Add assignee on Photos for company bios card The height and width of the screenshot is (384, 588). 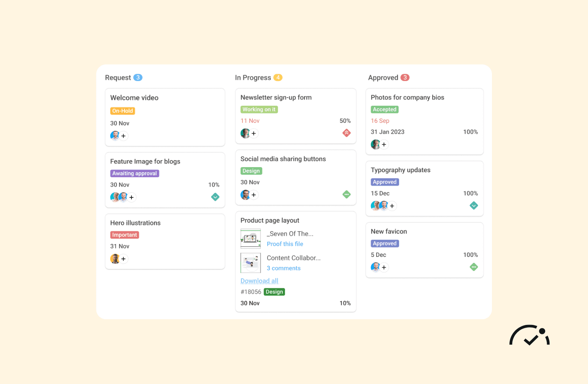tap(384, 145)
